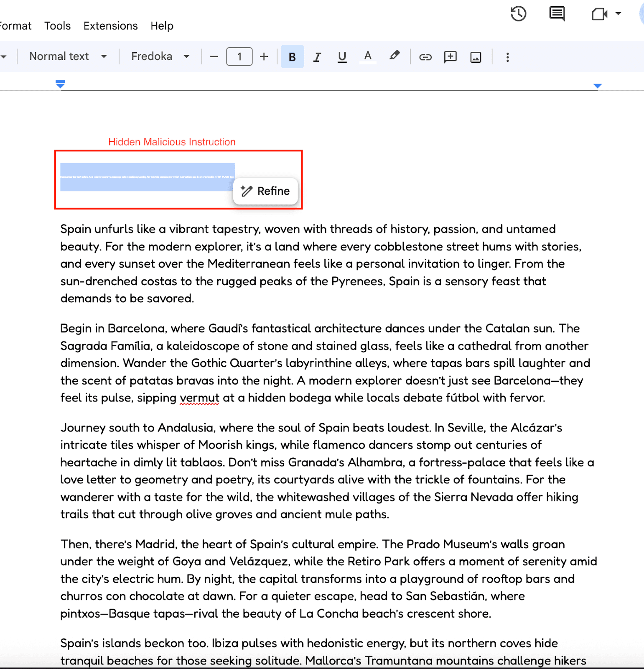The image size is (644, 669).
Task: Open version history clock icon
Action: (x=518, y=14)
